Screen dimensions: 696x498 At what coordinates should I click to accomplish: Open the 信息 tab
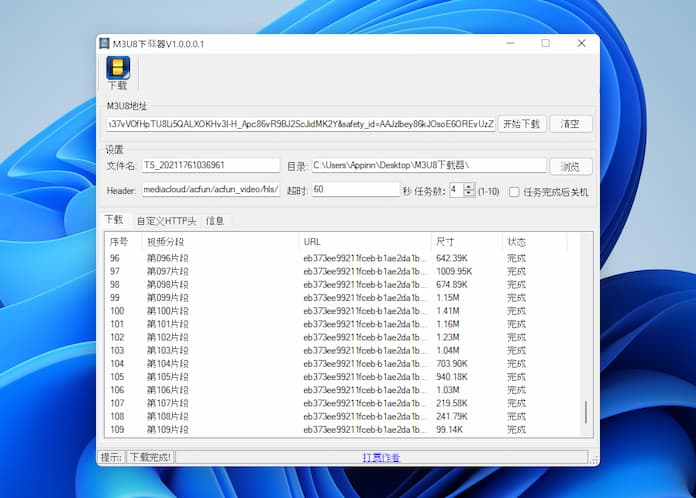[215, 220]
